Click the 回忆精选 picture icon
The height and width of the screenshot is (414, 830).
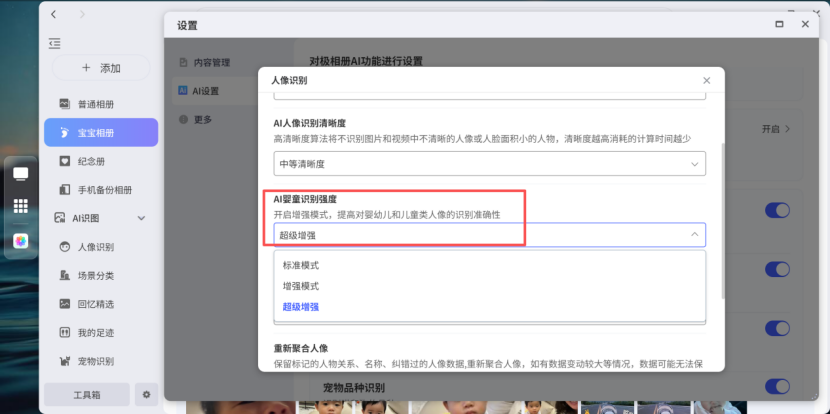(x=65, y=304)
